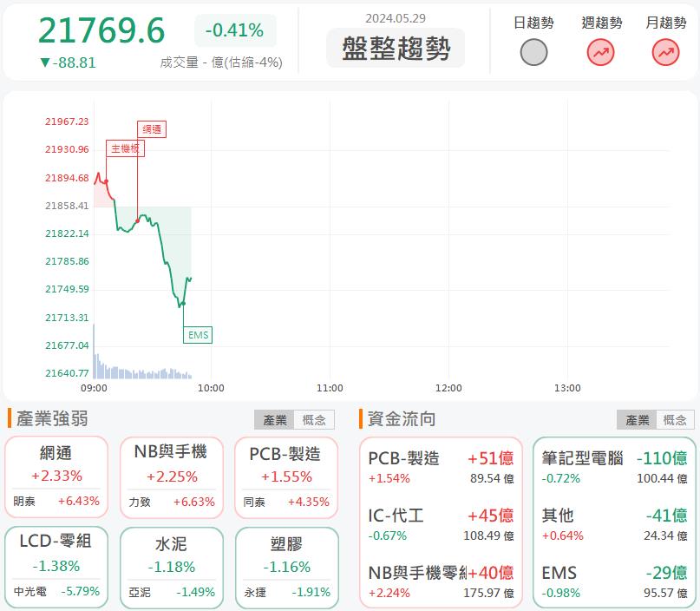Select 產業 tab in 資金流向 section
Image resolution: width=700 pixels, height=611 pixels.
[x=637, y=420]
